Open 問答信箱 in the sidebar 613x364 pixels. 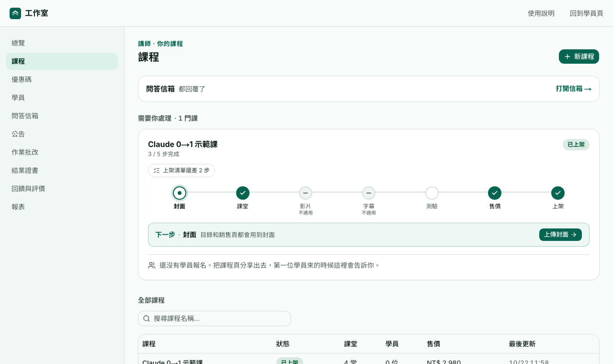[62, 116]
